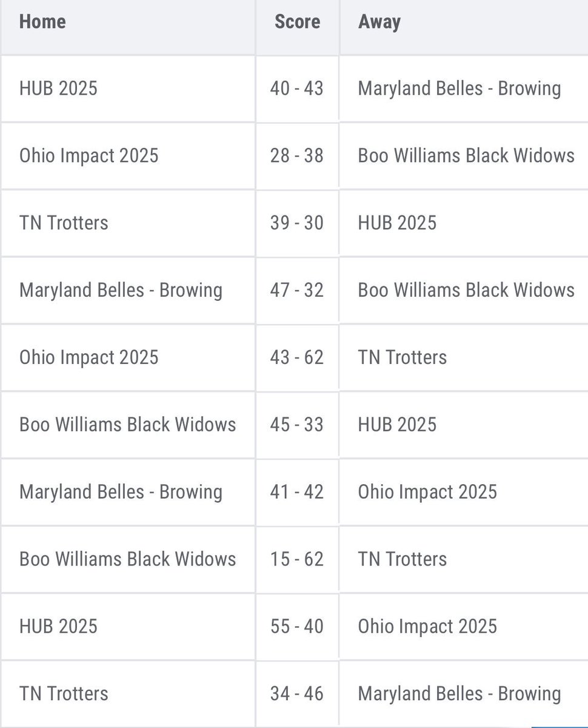The image size is (588, 728).
Task: Click the Home column header
Action: tap(42, 22)
